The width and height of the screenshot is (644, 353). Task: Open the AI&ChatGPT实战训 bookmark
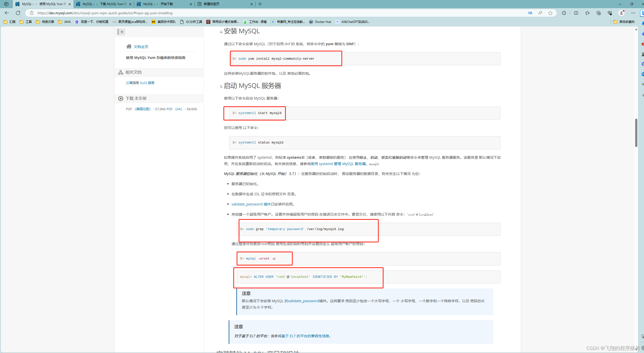[x=353, y=22]
